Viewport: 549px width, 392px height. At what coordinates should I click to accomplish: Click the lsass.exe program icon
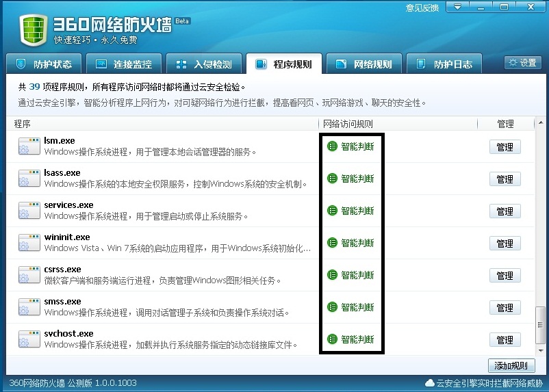[x=29, y=178]
